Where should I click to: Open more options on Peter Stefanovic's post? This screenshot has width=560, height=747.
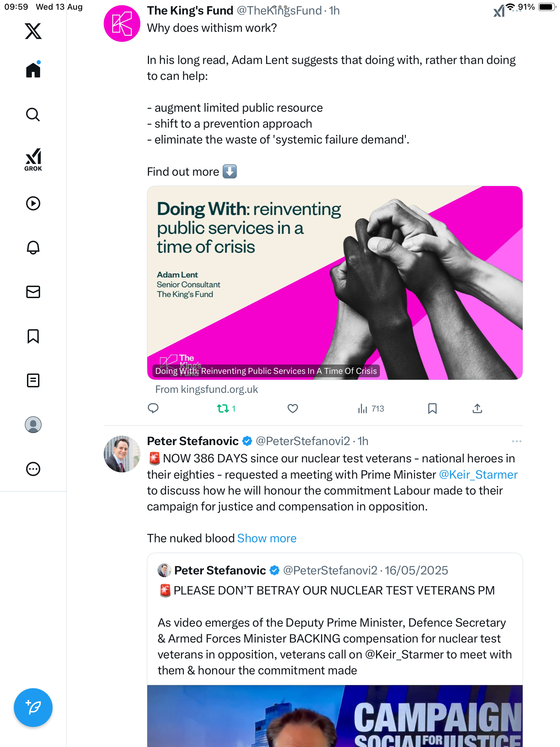(x=516, y=441)
